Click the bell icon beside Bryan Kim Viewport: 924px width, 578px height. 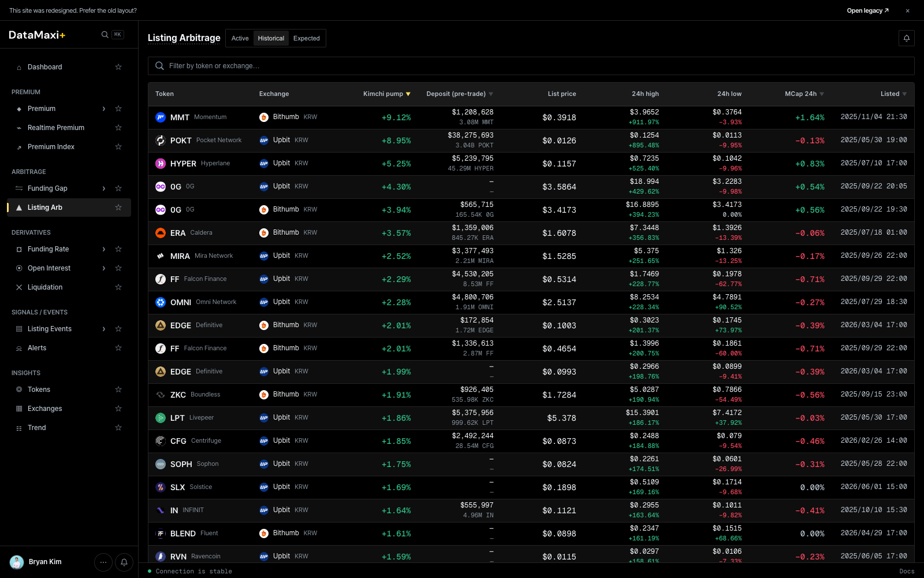click(x=124, y=562)
